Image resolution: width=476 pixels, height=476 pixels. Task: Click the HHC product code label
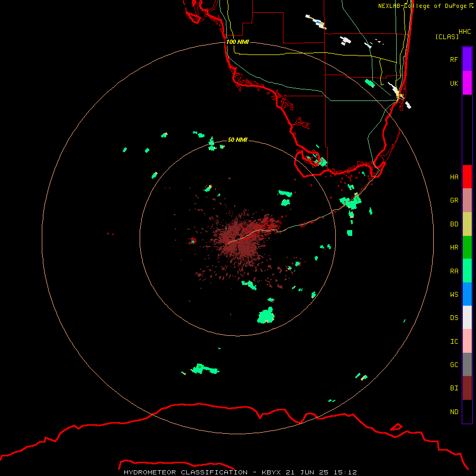464,32
